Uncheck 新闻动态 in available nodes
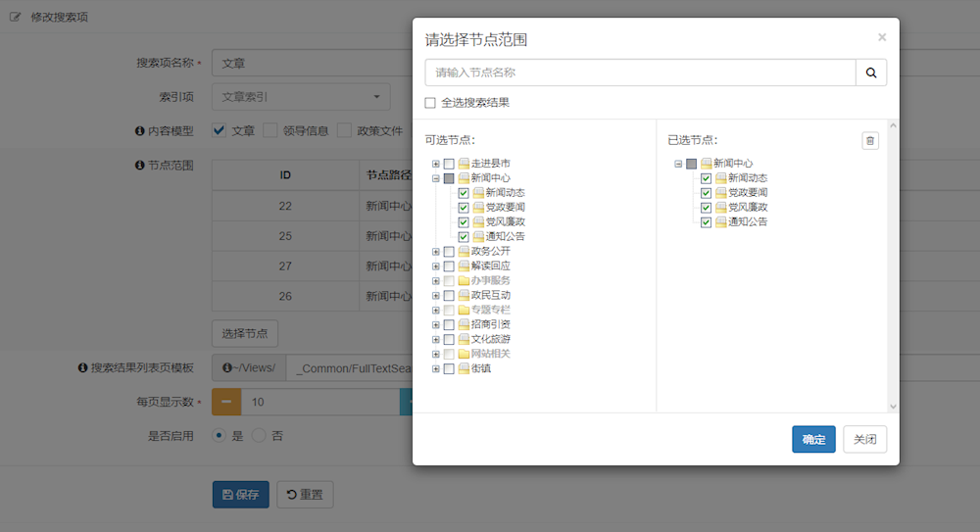This screenshot has width=980, height=532. (x=464, y=193)
